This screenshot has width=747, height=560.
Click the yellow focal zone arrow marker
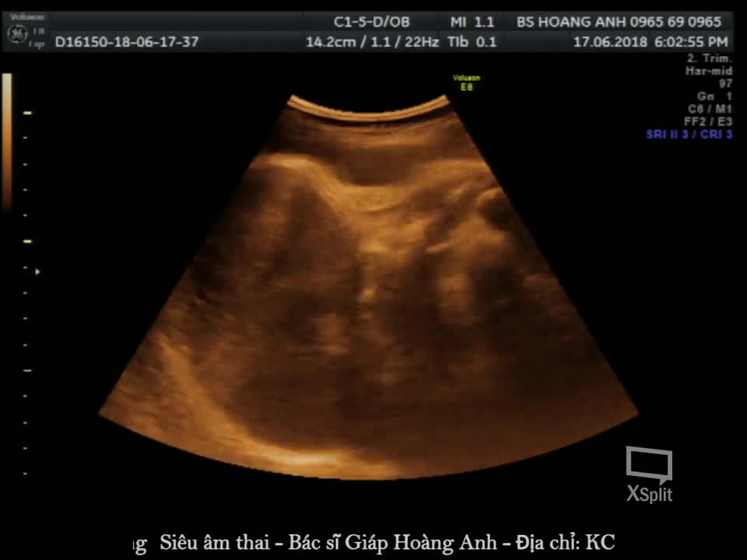pyautogui.click(x=37, y=272)
